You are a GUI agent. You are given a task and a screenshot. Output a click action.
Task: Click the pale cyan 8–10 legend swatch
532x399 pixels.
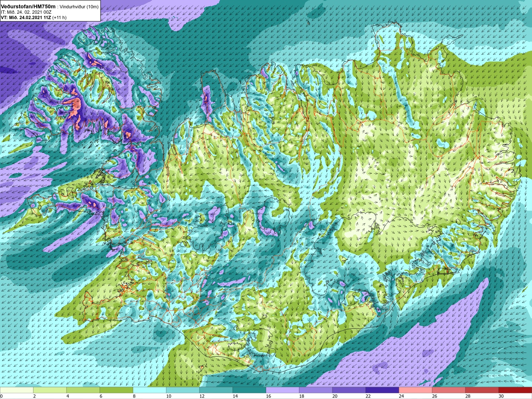(x=150, y=391)
